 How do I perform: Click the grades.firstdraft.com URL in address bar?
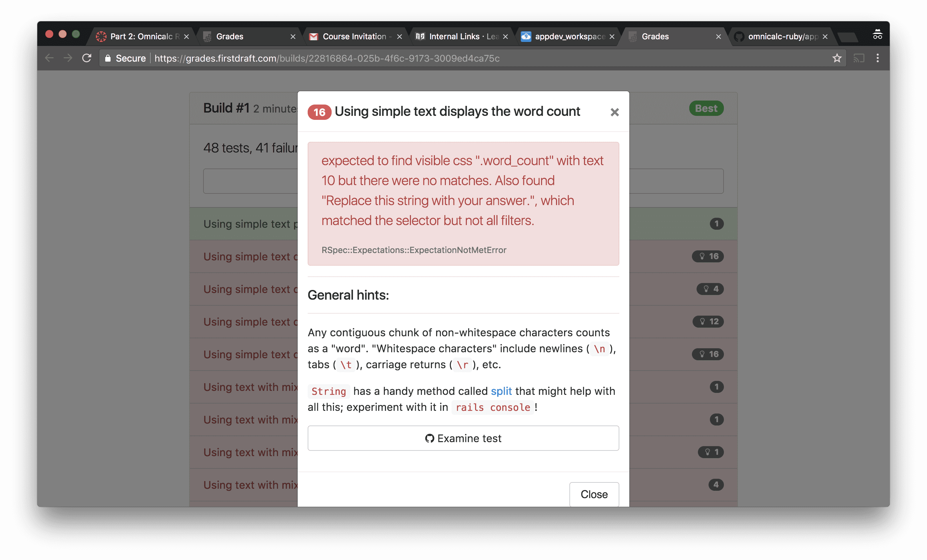[327, 58]
